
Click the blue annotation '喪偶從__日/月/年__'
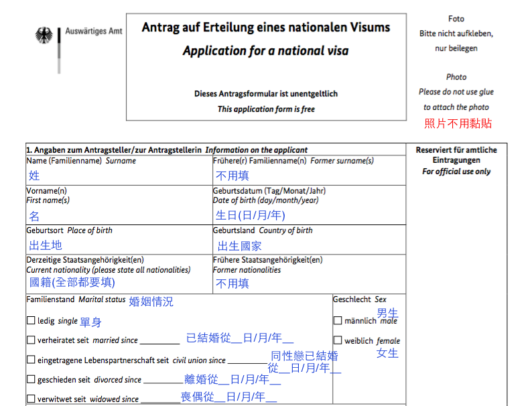coord(228,397)
